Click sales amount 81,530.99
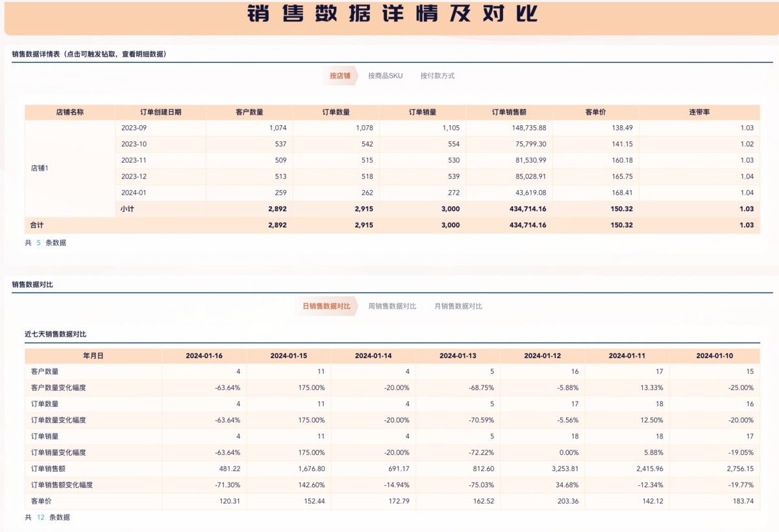The height and width of the screenshot is (532, 779). coord(531,160)
